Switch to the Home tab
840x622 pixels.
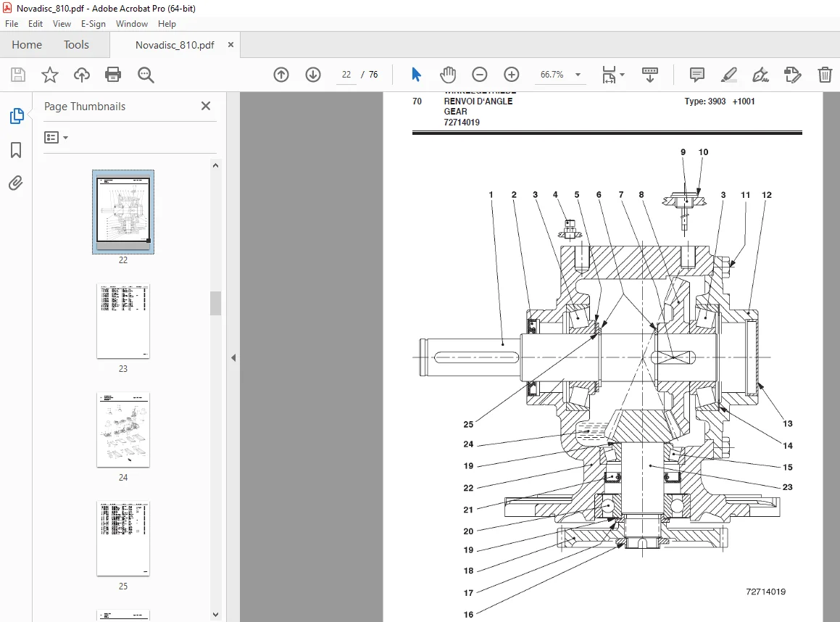pos(27,44)
